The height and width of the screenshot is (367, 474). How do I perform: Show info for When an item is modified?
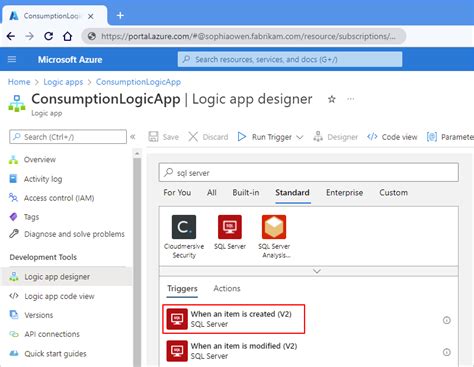(x=447, y=352)
